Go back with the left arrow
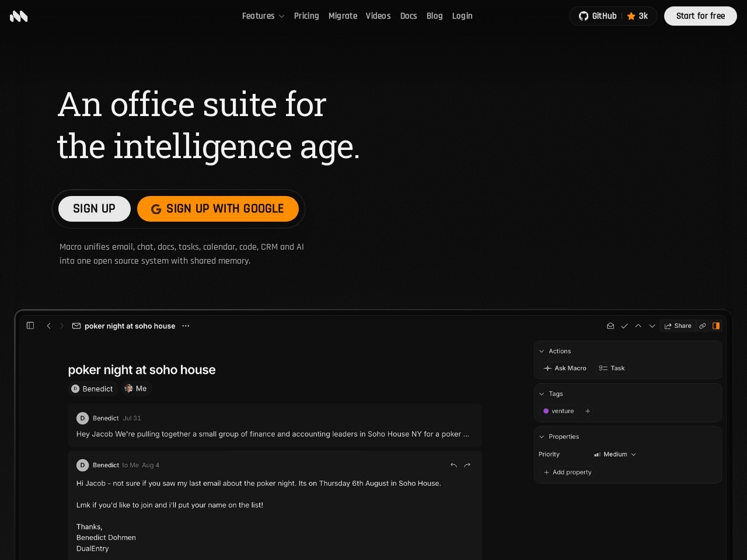The height and width of the screenshot is (560, 747). (x=48, y=326)
